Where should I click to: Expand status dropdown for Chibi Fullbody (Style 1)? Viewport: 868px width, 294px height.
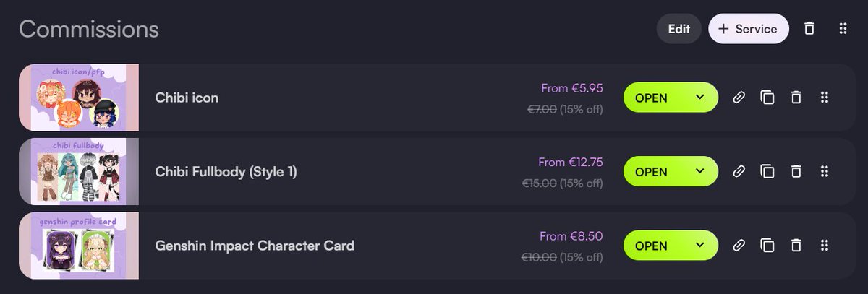(671, 171)
